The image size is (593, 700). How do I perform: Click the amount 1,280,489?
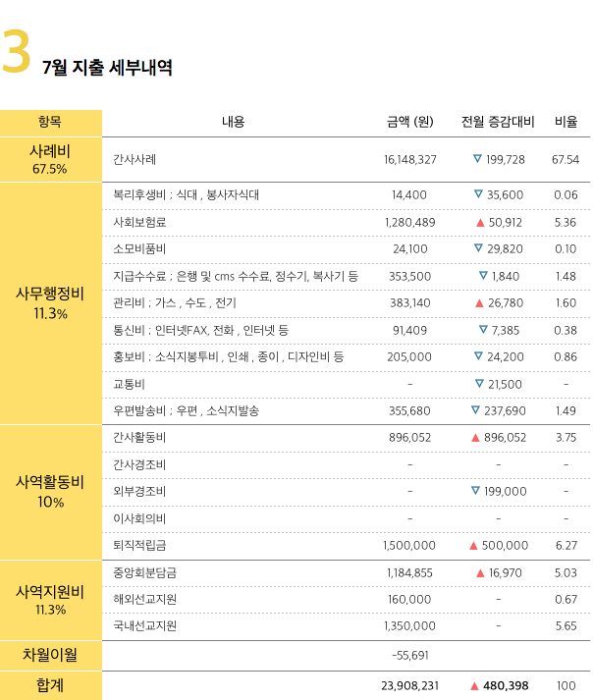point(410,222)
